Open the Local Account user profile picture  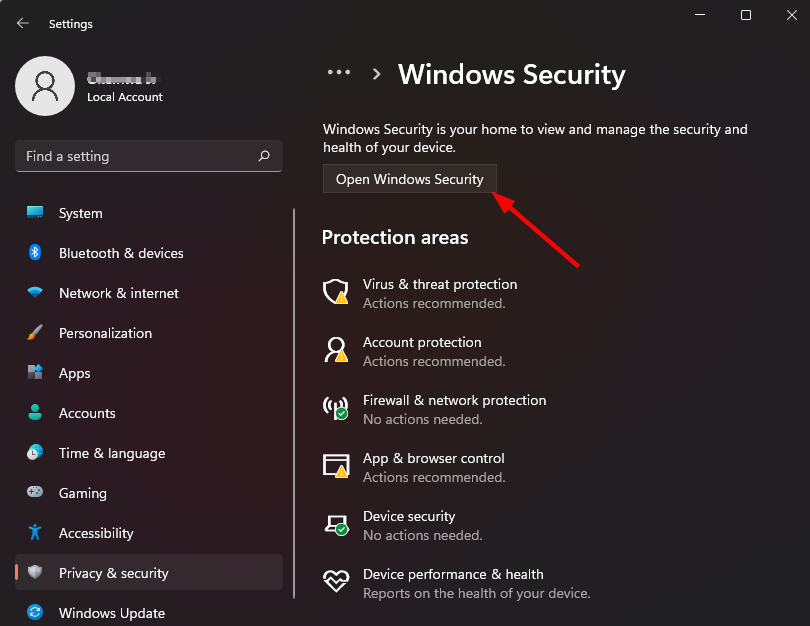pyautogui.click(x=45, y=85)
